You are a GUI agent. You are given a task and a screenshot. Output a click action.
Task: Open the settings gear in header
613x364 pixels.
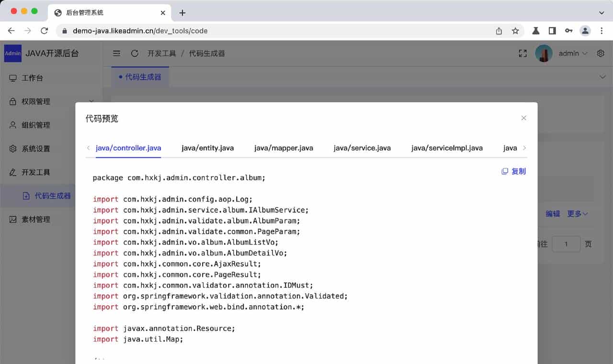coord(601,54)
